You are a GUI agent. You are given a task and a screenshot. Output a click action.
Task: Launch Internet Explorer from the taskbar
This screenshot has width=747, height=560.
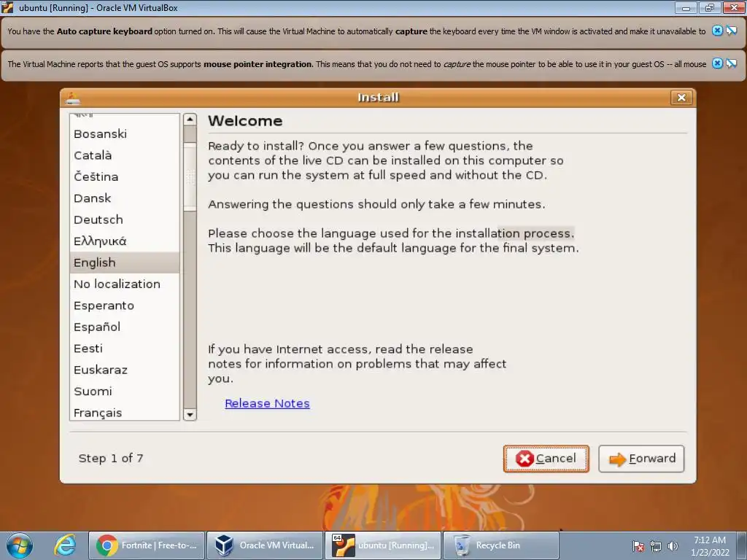(65, 545)
